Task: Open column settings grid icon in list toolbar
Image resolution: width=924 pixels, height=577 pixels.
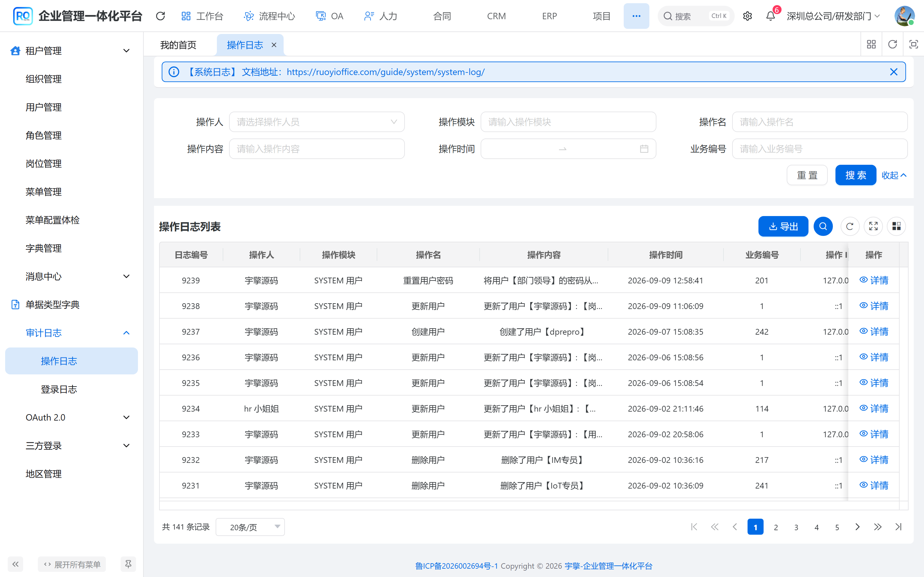Action: click(896, 226)
